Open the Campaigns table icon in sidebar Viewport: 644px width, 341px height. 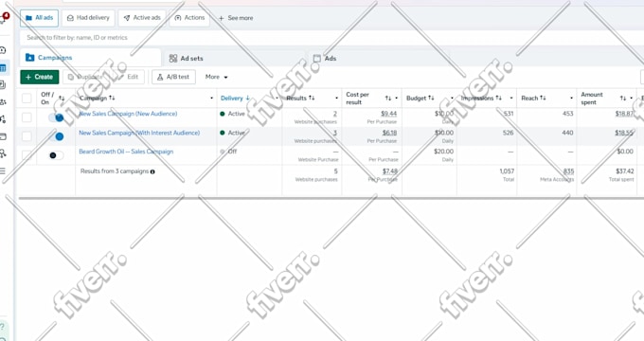coord(3,68)
